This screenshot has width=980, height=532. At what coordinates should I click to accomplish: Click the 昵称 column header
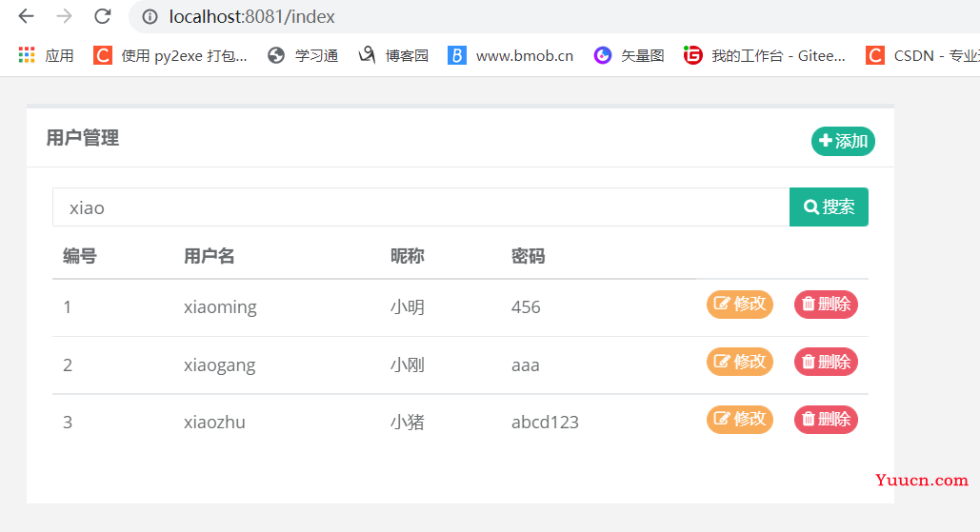(408, 256)
